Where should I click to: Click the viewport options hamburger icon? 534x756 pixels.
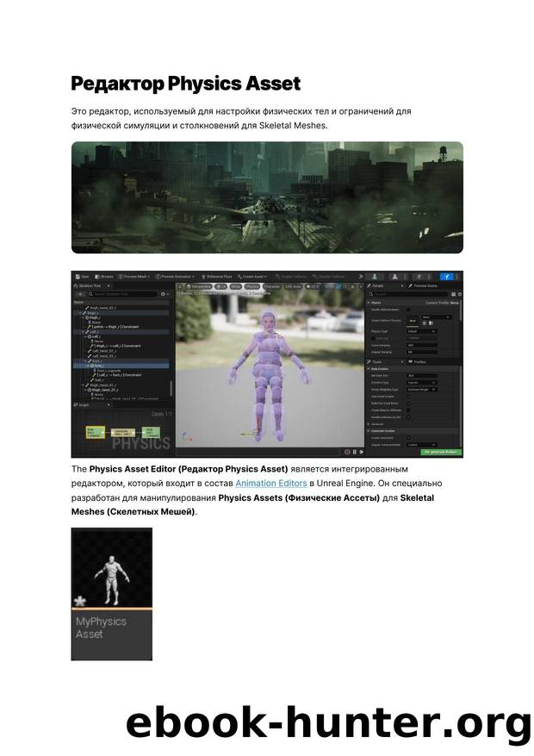(180, 286)
